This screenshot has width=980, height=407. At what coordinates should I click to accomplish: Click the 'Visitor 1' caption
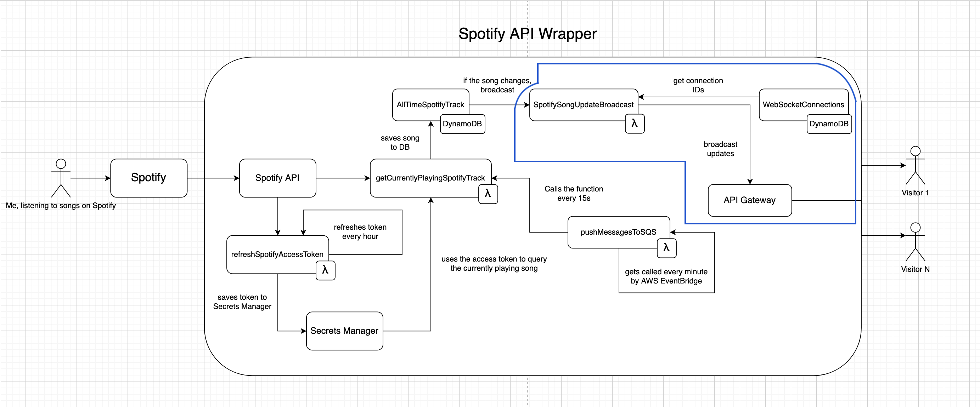point(915,193)
